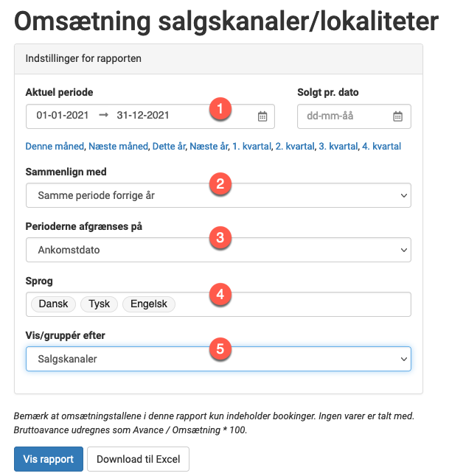Click Download til Excel button
Screen dimensions: 449x476
tap(138, 459)
